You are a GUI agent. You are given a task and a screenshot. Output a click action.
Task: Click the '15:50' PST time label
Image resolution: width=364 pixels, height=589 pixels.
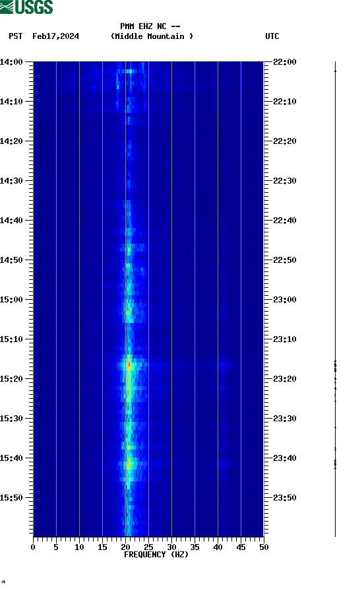11,498
